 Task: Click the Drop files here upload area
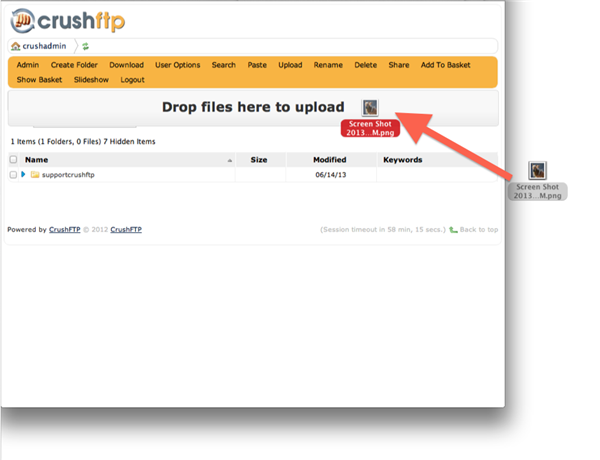click(252, 108)
